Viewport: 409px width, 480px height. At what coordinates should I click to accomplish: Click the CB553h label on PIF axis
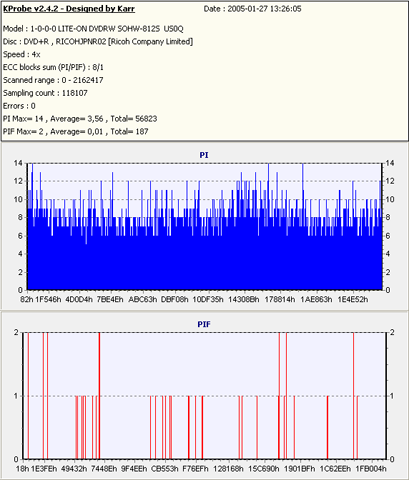[x=165, y=469]
